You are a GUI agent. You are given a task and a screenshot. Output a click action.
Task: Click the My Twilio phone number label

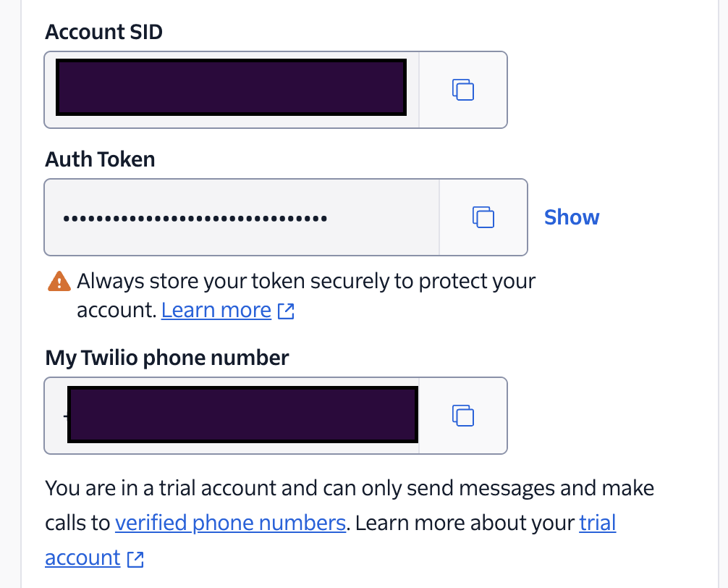(x=167, y=358)
